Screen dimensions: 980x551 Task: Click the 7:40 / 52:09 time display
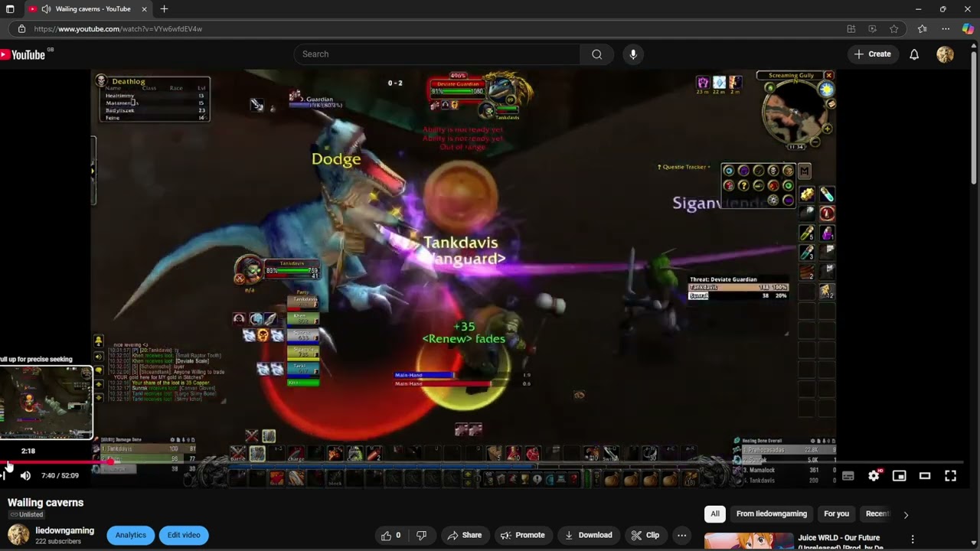[60, 476]
